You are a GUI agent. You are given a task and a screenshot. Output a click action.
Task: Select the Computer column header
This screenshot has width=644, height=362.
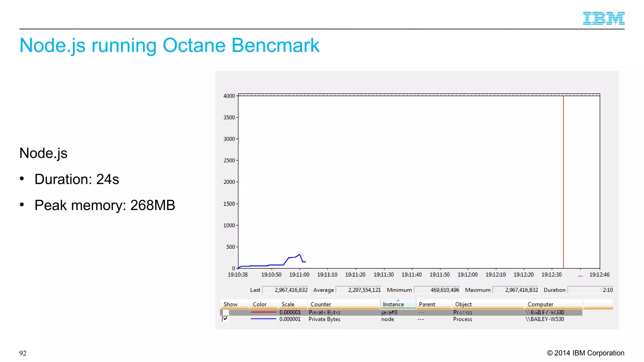554,304
